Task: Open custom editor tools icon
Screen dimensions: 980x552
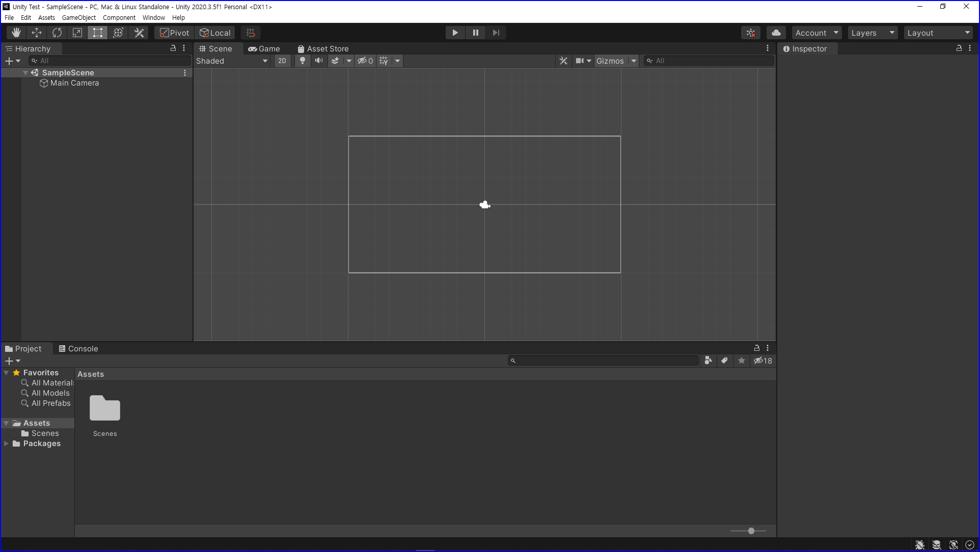Action: 139,33
